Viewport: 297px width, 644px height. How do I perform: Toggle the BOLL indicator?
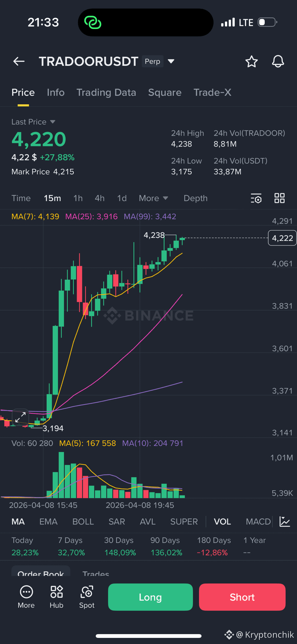83,522
